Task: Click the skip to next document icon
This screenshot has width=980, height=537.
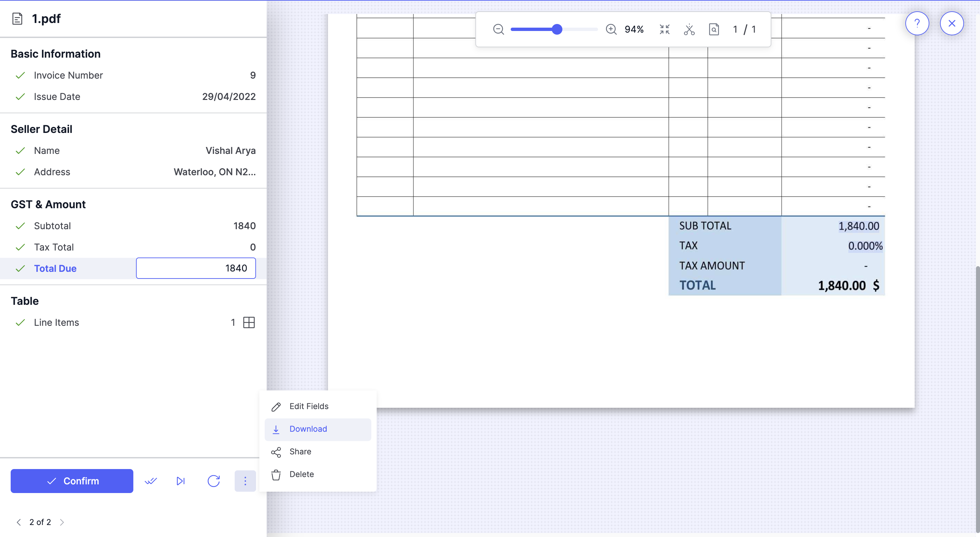Action: click(181, 481)
